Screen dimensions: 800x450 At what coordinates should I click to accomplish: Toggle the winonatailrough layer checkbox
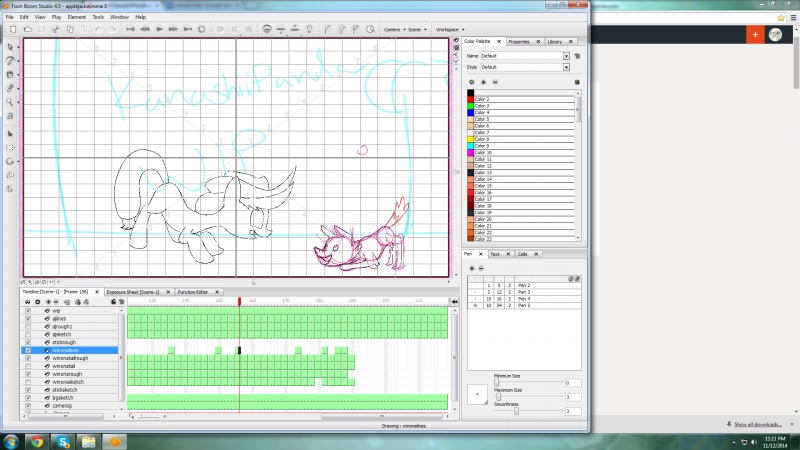point(28,358)
